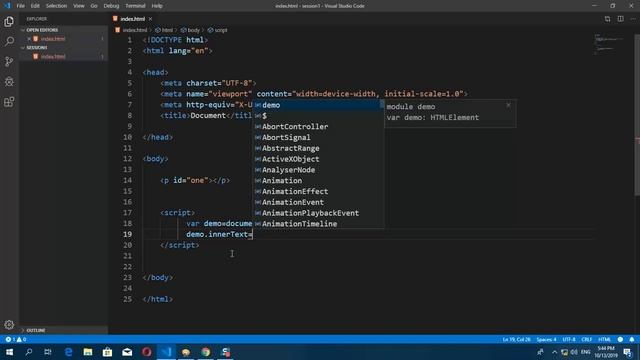This screenshot has width=640, height=360.
Task: Open the Edit menu
Action: click(x=35, y=6)
